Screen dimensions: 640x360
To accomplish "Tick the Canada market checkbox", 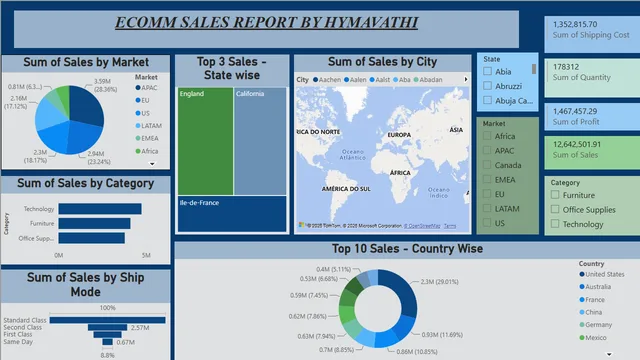I will (487, 164).
